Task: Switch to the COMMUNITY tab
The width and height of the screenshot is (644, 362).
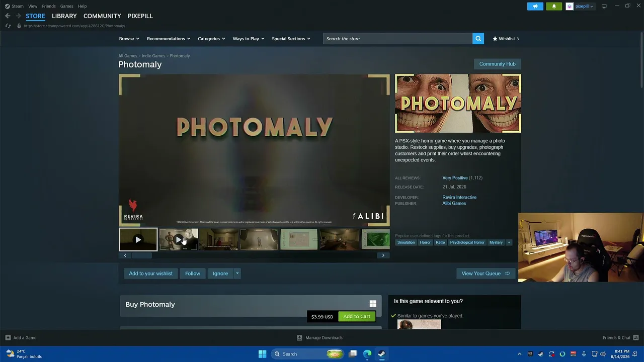Action: click(x=102, y=16)
